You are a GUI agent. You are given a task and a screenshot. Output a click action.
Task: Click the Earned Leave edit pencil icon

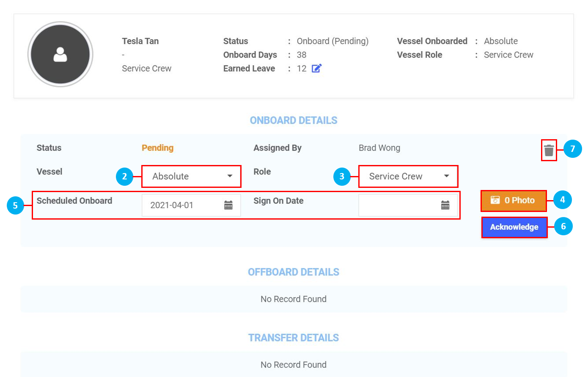pos(316,69)
